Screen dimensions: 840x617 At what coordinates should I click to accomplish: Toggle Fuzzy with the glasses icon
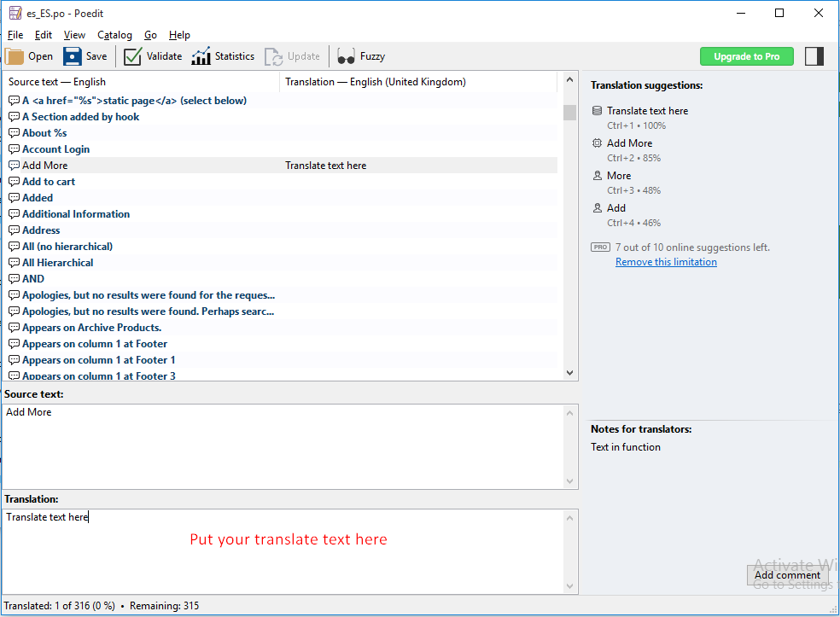pos(346,56)
